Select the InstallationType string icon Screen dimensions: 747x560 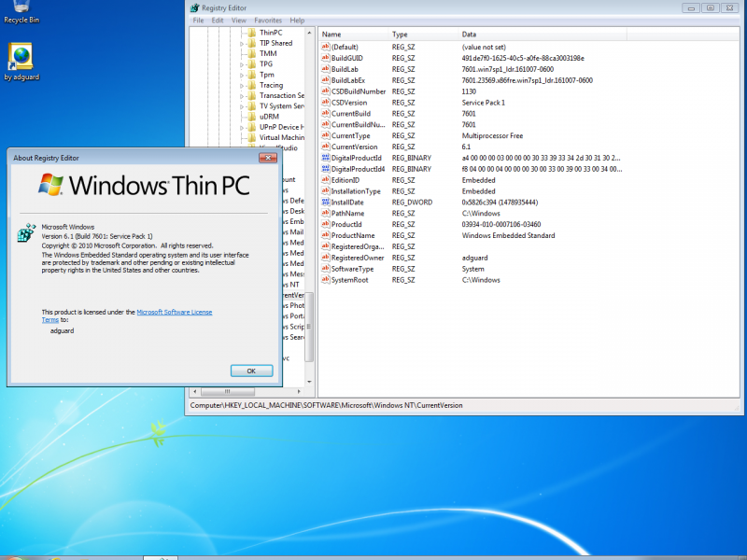pos(325,191)
